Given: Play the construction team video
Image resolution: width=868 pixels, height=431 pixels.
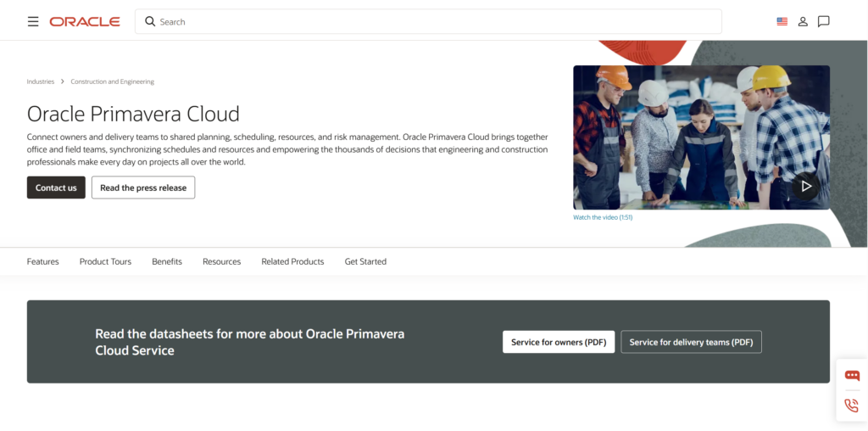Looking at the screenshot, I should click(805, 186).
